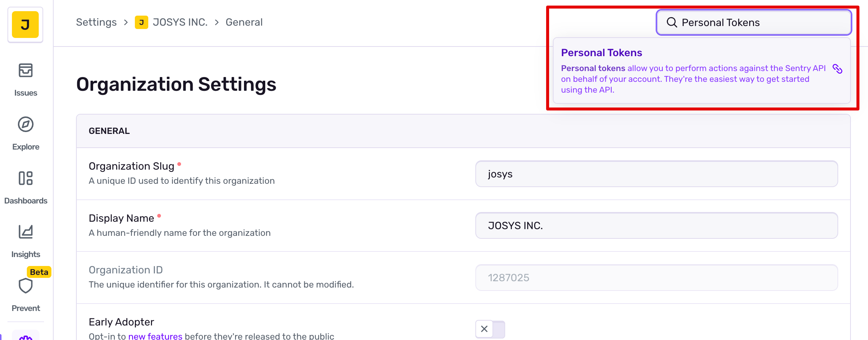Image resolution: width=868 pixels, height=340 pixels.
Task: Open the JOSYS INC. breadcrumb
Action: (x=180, y=22)
